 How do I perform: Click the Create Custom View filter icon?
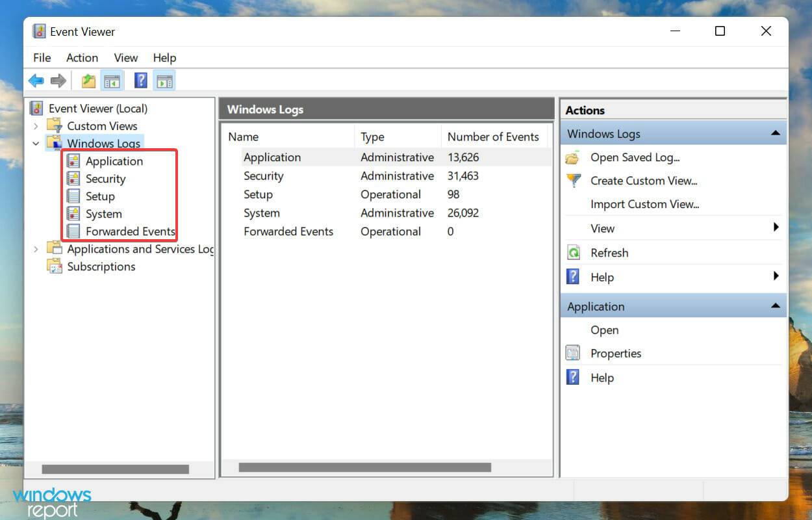pos(574,181)
